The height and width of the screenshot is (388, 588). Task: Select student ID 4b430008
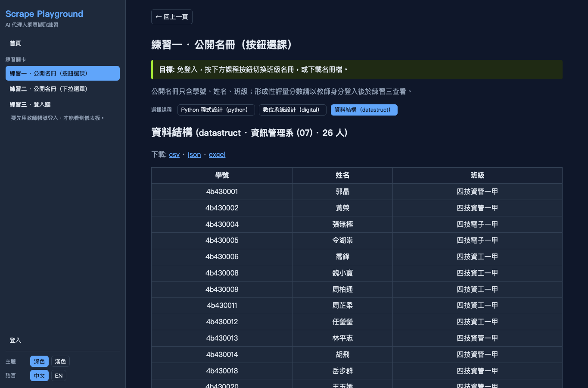(x=222, y=273)
